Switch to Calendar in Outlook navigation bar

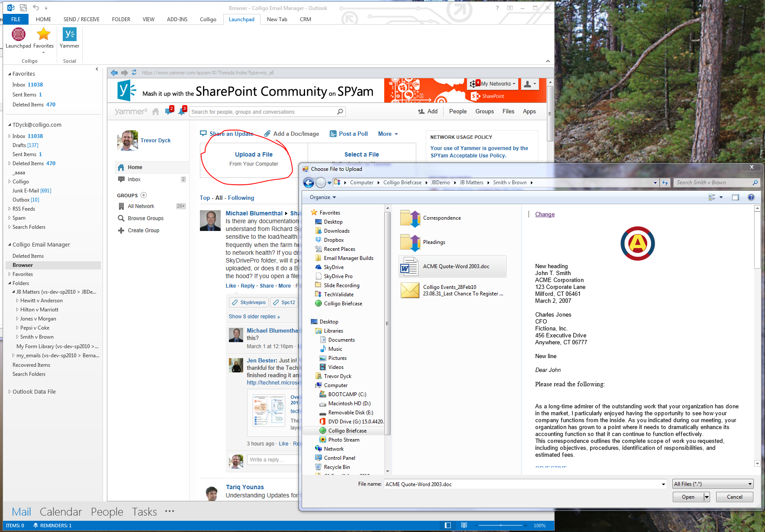tap(61, 512)
